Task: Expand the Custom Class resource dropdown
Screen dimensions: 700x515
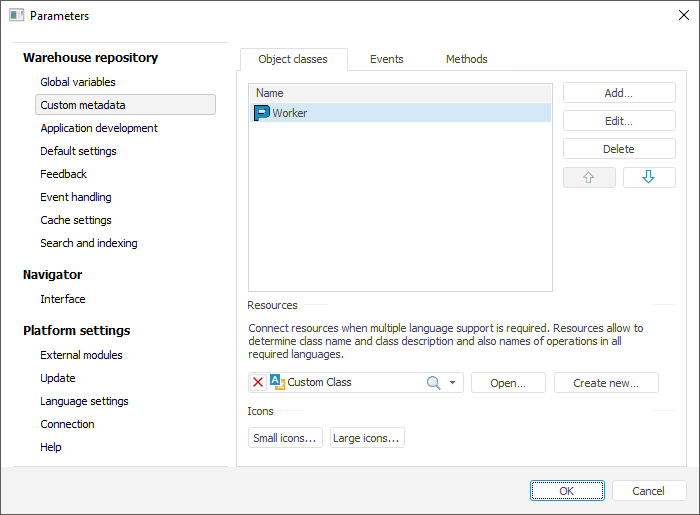Action: pos(453,382)
